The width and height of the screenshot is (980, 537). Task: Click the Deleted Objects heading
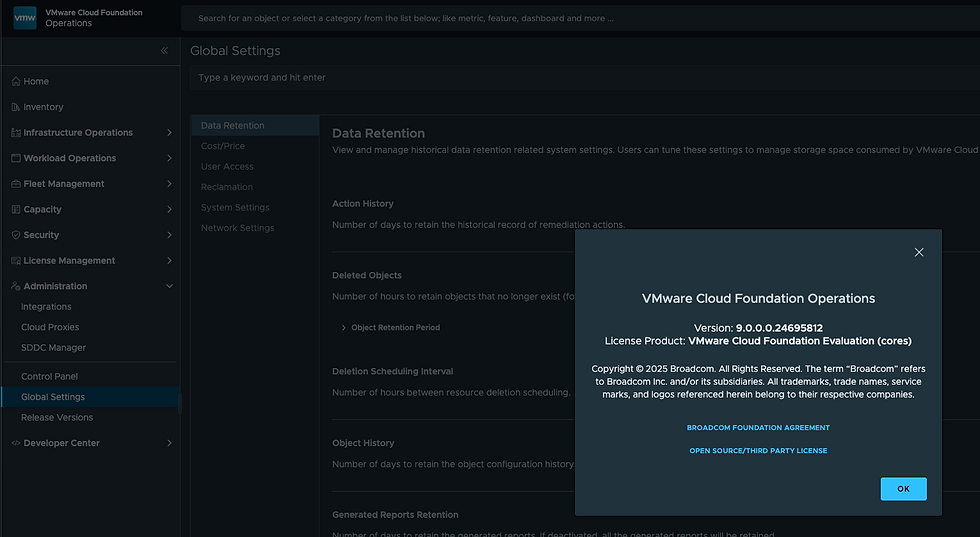(367, 275)
